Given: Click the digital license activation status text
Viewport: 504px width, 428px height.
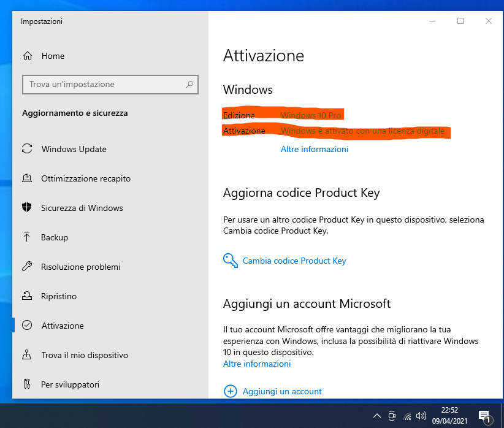Looking at the screenshot, I should (362, 131).
